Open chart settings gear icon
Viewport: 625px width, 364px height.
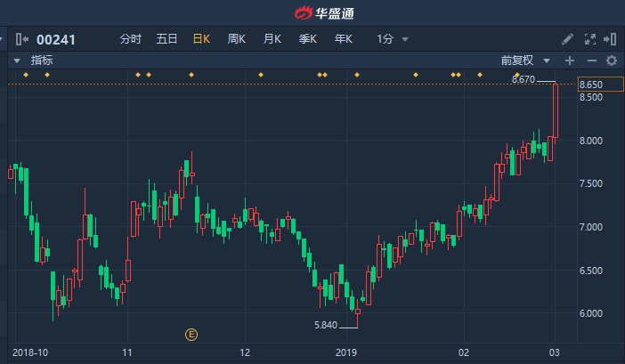[x=612, y=61]
